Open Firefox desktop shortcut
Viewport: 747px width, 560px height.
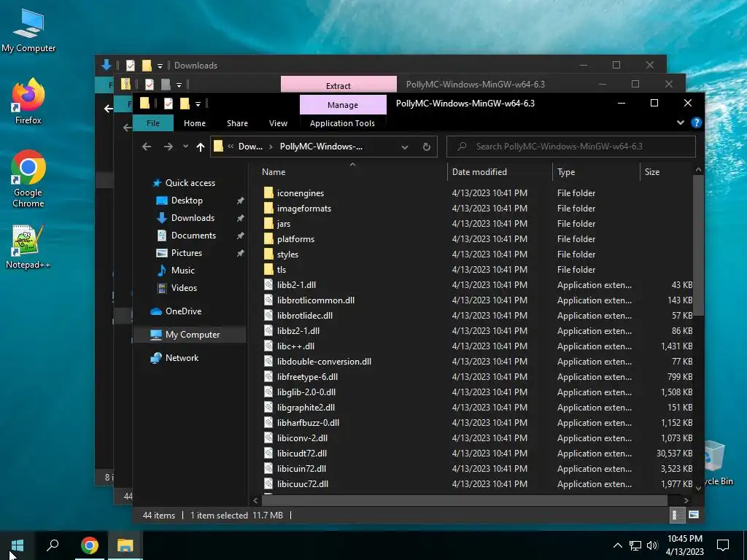coord(28,101)
